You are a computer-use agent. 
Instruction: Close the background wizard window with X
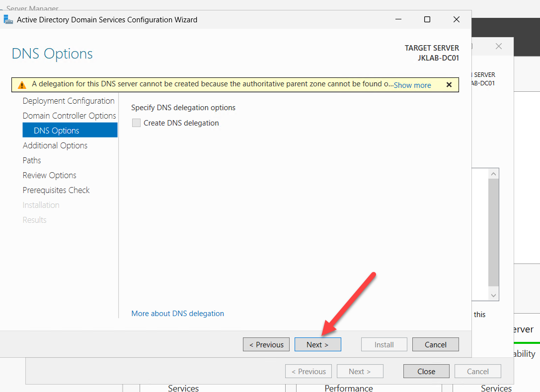(499, 46)
